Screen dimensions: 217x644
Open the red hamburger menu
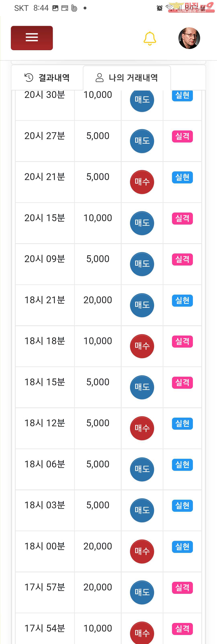[32, 38]
